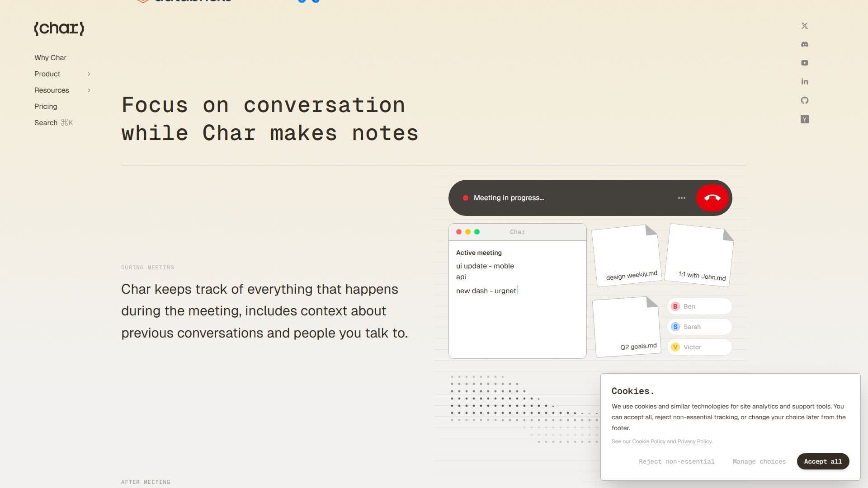
Task: Open the YouTube channel icon
Action: pyautogui.click(x=804, y=63)
